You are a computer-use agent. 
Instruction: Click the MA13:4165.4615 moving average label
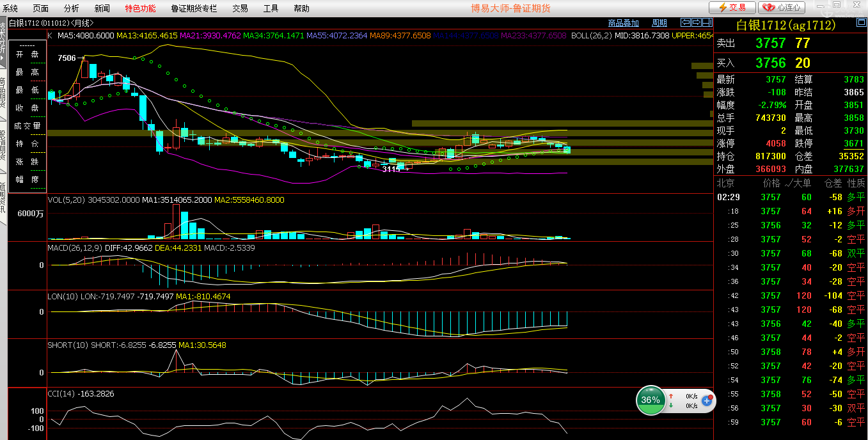tap(148, 35)
